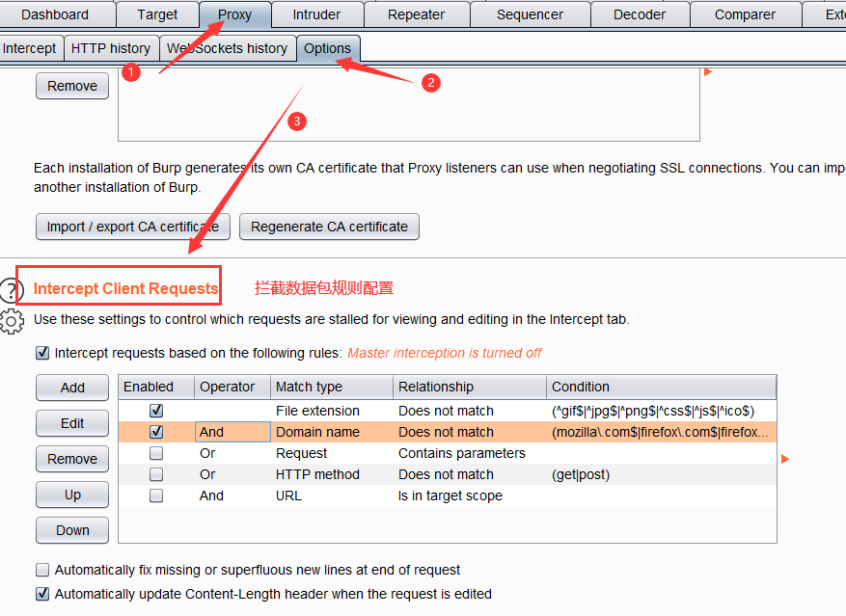Open the HTTP history sub-tab
The height and width of the screenshot is (616, 846).
[x=111, y=48]
